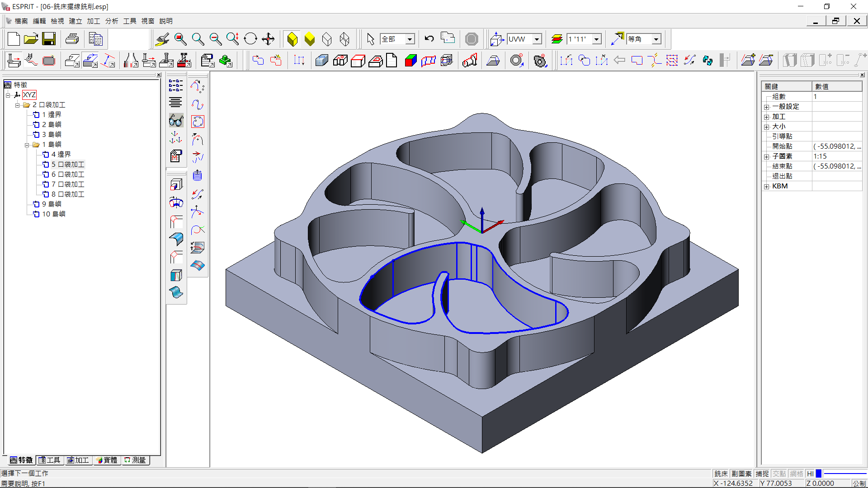The width and height of the screenshot is (868, 488).
Task: Open the 分析 menu
Action: [x=111, y=21]
